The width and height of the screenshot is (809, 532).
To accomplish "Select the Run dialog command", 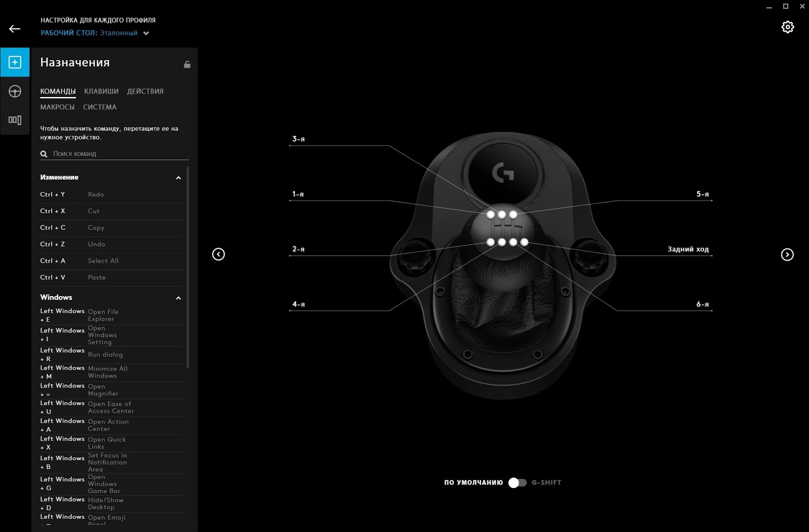I will (x=112, y=355).
